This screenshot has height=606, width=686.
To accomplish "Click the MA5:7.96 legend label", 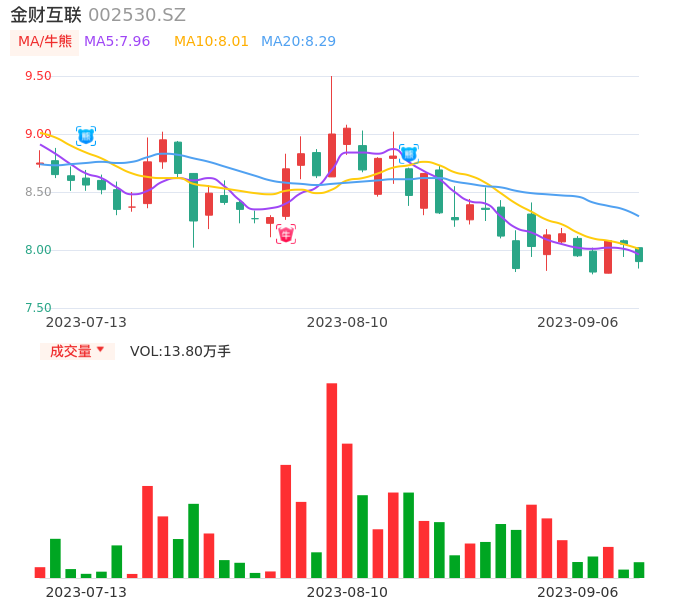I will click(x=117, y=42).
